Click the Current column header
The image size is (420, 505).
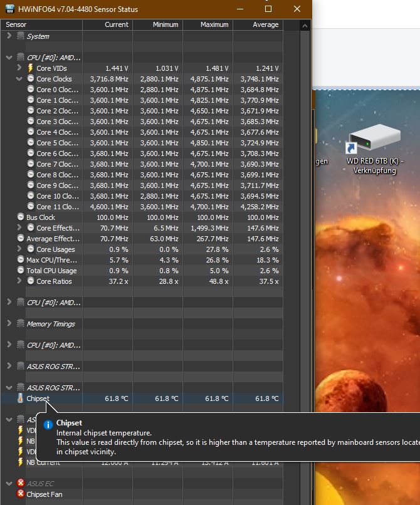[108, 24]
